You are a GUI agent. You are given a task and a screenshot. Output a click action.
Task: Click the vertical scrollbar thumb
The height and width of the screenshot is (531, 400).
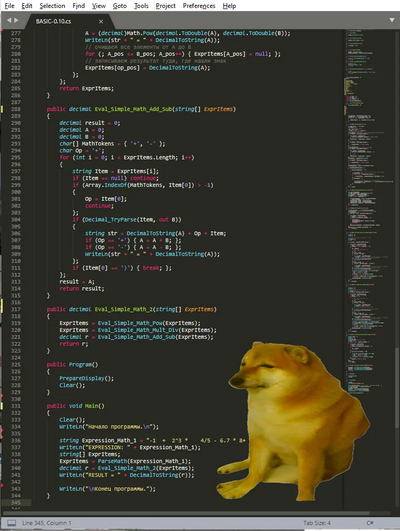point(397,388)
